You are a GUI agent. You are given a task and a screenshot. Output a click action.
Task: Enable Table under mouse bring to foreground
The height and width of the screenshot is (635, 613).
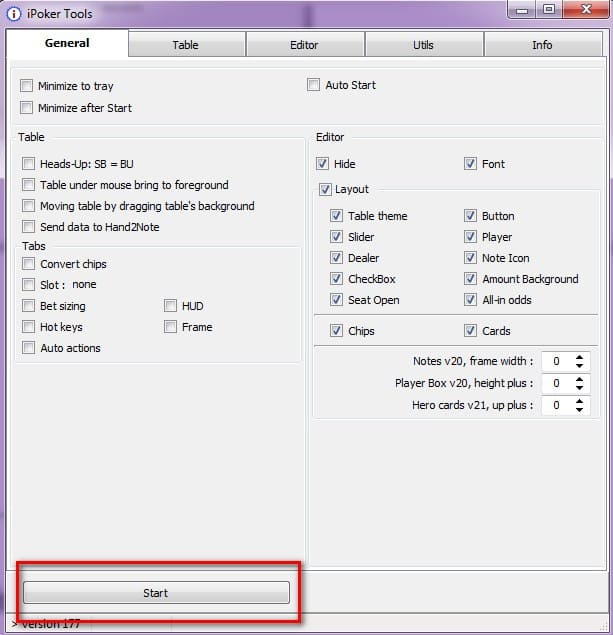tap(28, 185)
